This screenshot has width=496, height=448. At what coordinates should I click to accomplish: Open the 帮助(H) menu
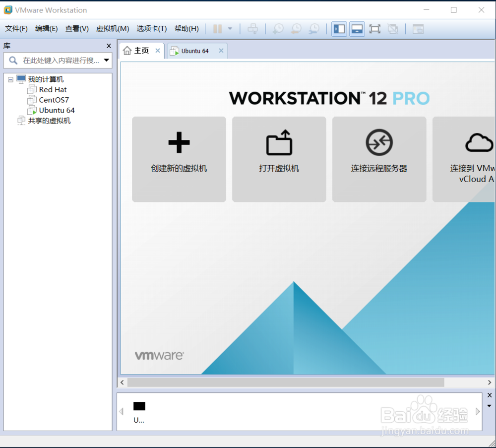[x=186, y=29]
